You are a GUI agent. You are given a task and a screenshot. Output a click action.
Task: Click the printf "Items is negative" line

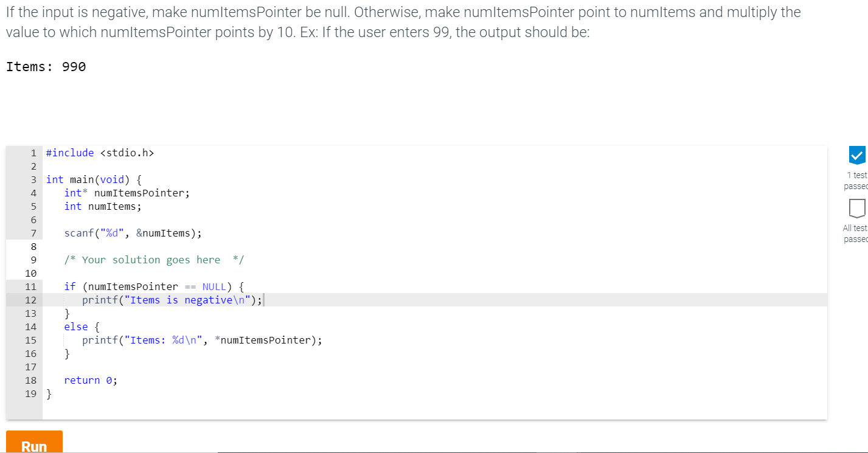coord(173,300)
